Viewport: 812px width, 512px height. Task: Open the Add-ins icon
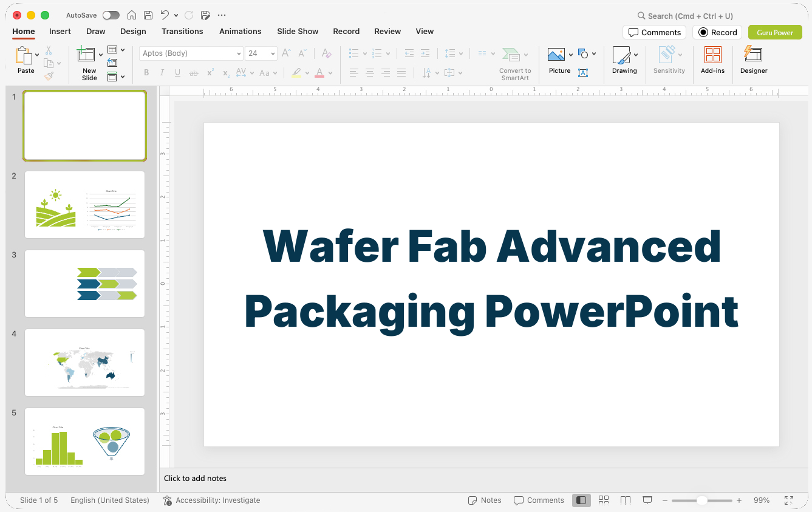(713, 55)
